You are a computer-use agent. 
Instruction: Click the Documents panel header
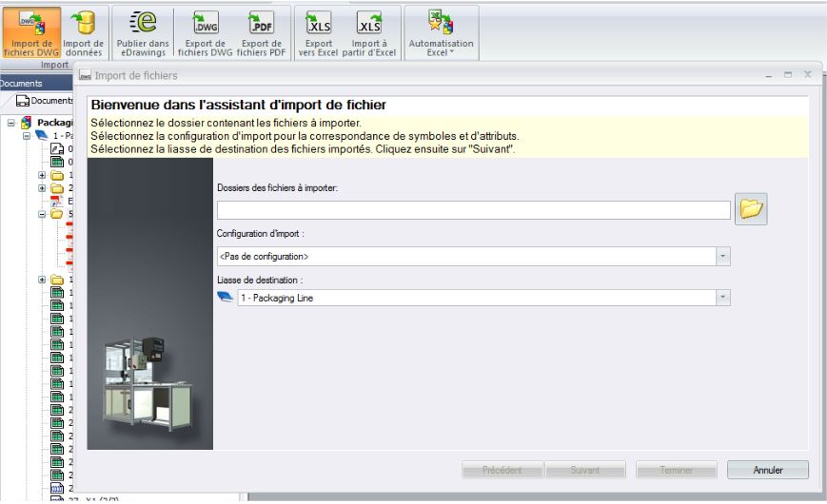point(36,83)
